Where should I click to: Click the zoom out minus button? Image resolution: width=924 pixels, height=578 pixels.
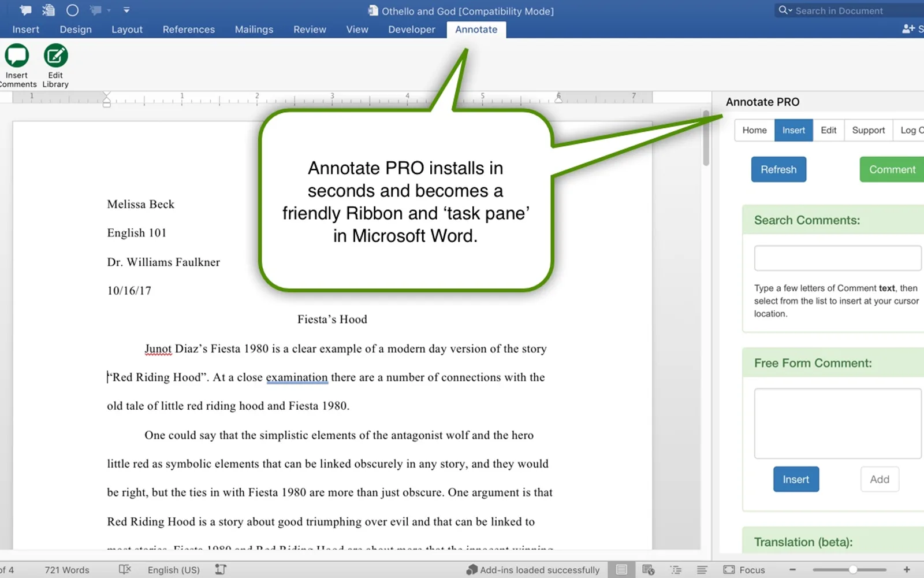tap(792, 569)
